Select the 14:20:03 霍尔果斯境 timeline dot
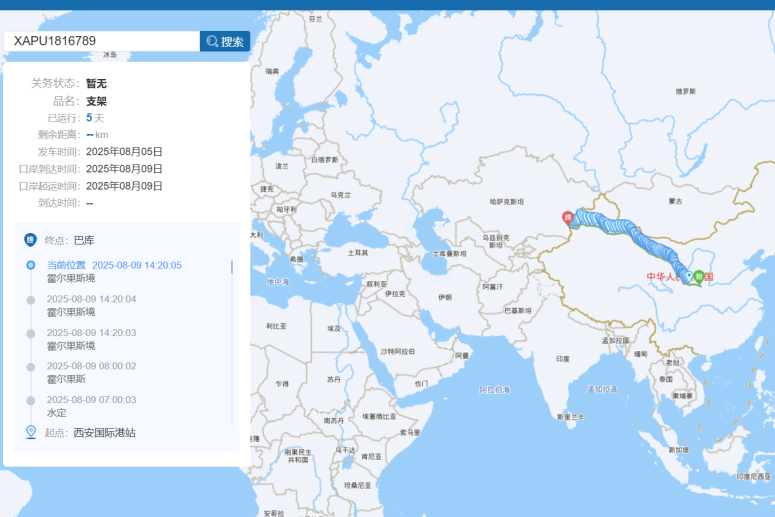 (x=31, y=334)
